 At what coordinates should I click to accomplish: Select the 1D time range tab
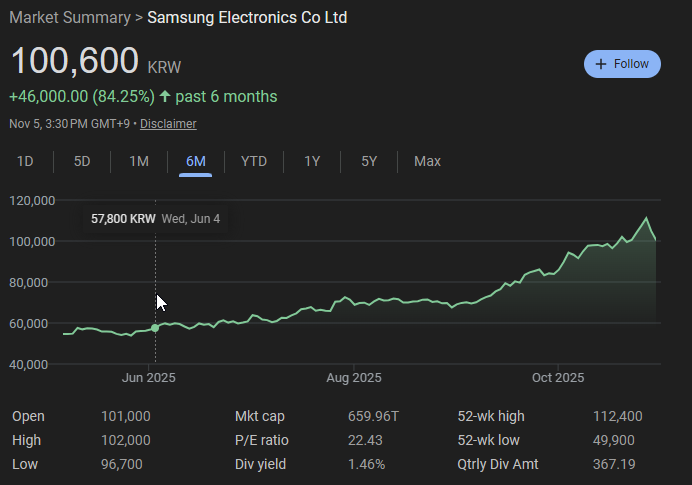[25, 162]
